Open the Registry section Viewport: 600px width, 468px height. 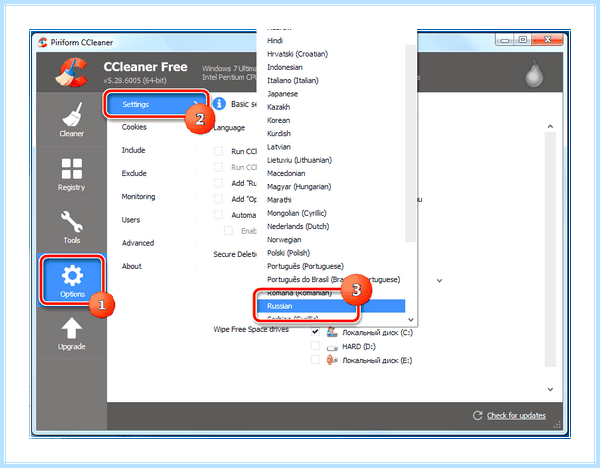72,174
